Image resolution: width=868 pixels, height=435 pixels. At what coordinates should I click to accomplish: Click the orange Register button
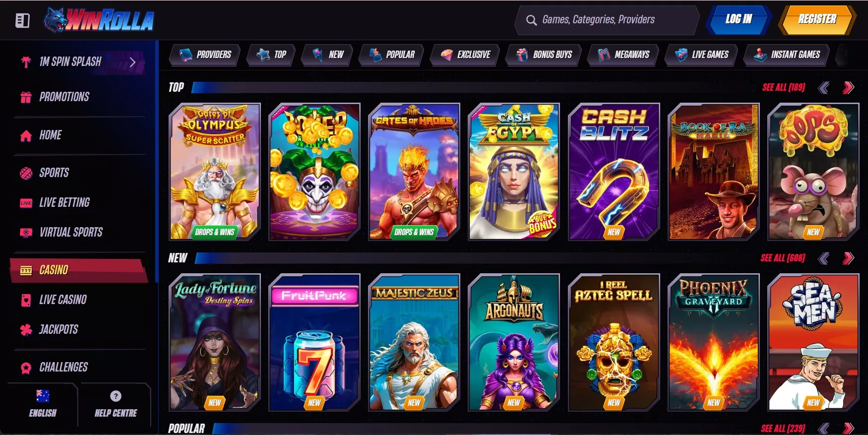817,20
